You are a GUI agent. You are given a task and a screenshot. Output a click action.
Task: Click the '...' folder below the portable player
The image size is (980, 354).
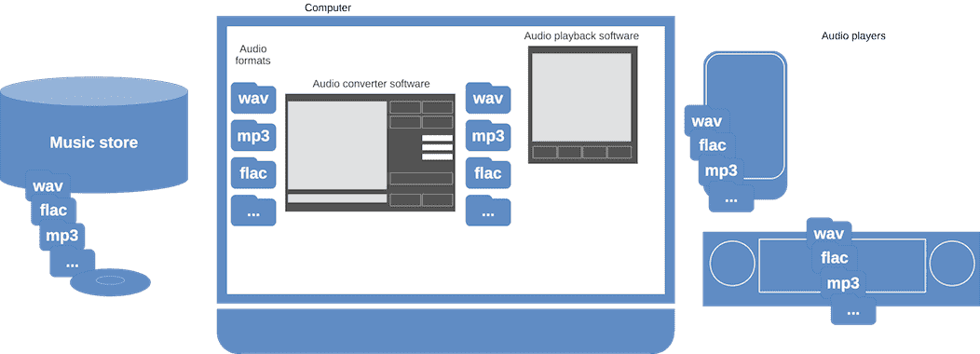(731, 197)
